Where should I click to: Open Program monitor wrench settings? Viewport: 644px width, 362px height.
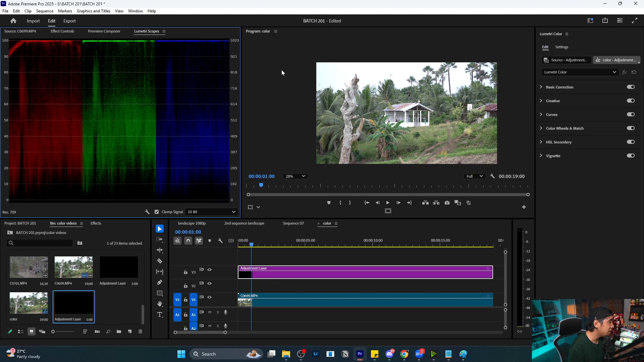point(492,176)
